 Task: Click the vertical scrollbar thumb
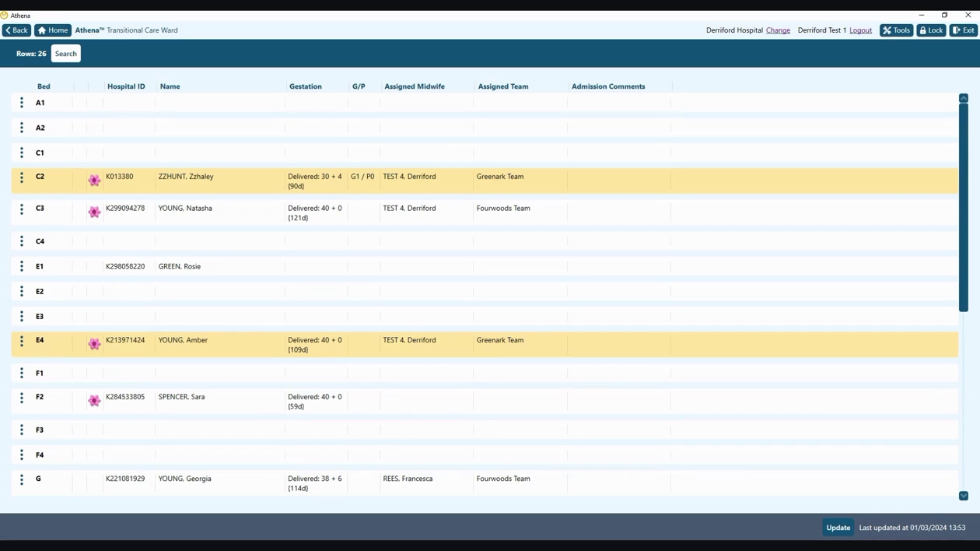pyautogui.click(x=963, y=207)
